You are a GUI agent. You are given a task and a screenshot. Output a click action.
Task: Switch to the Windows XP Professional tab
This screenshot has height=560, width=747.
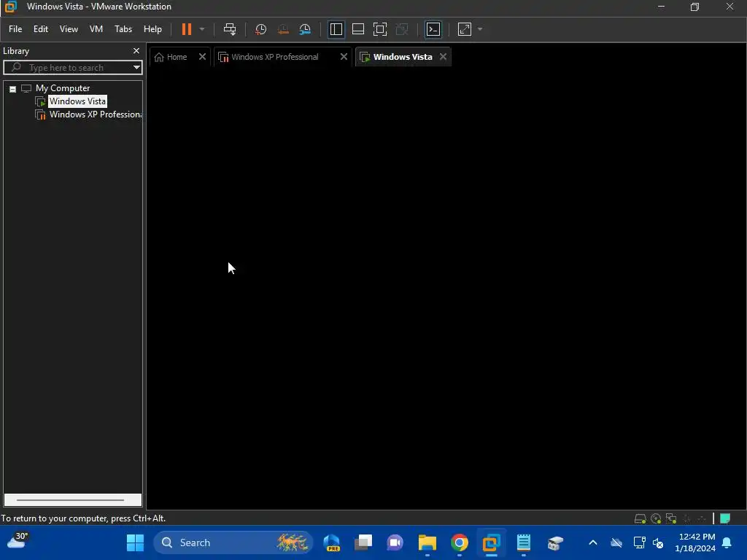(275, 57)
